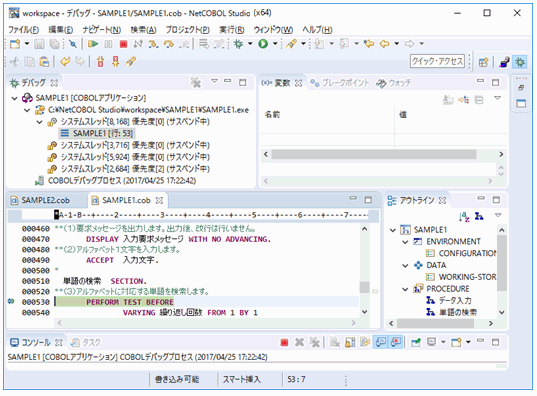Click the Scroll Lock icon in Console toolbar

pos(350,342)
